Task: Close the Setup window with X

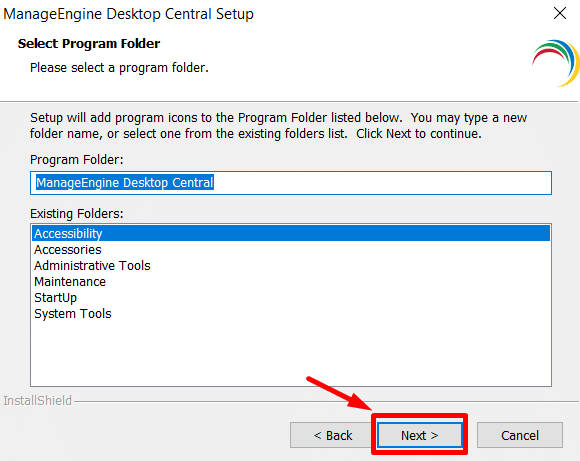Action: (x=560, y=13)
